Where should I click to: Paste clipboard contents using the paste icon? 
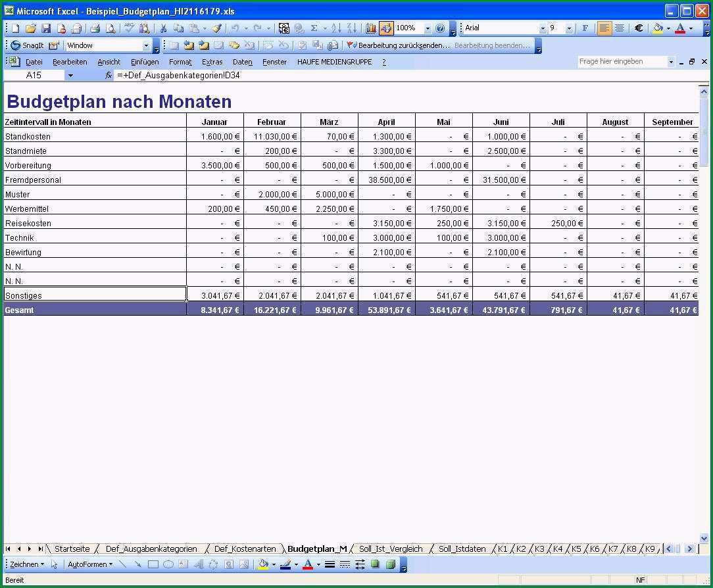(194, 28)
